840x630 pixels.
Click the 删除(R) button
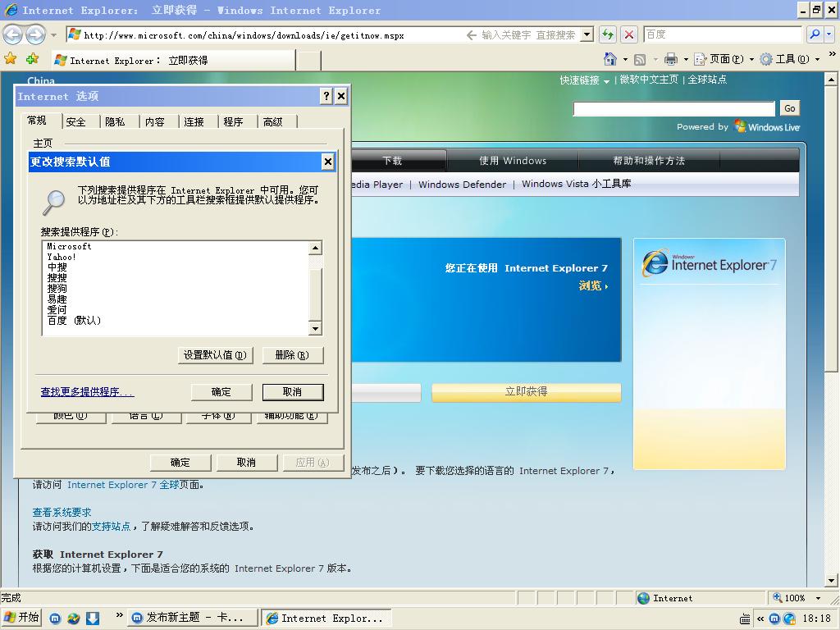(x=292, y=355)
